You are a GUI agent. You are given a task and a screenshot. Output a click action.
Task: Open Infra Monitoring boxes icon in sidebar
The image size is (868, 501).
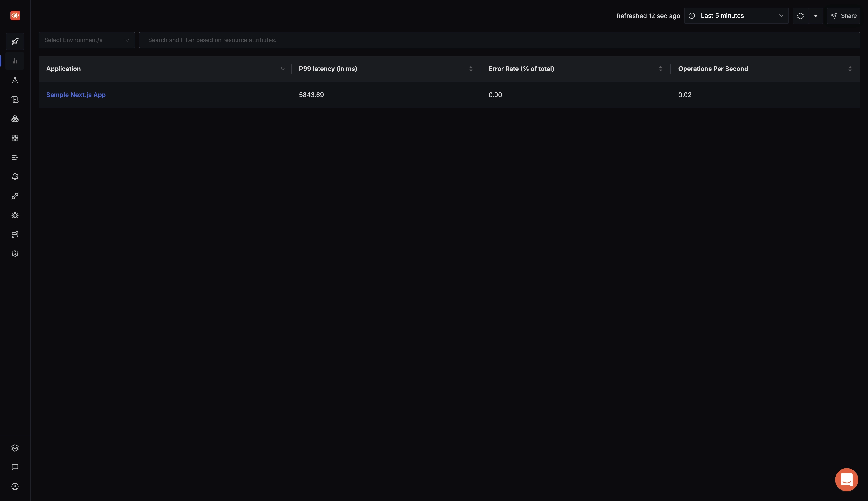(15, 119)
